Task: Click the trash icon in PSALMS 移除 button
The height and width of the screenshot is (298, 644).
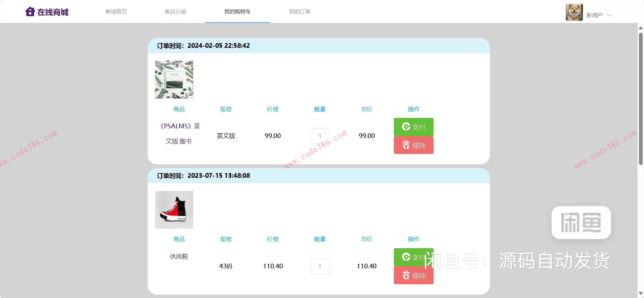Action: (406, 145)
